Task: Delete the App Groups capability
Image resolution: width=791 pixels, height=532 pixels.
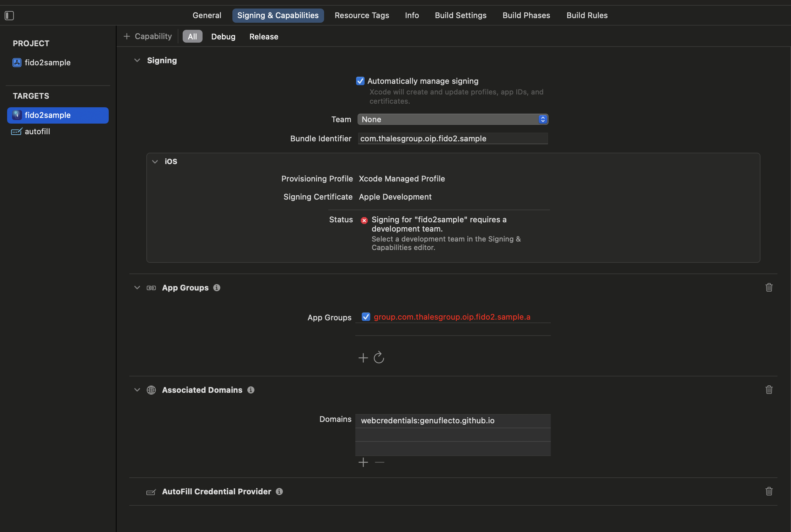Action: tap(769, 287)
